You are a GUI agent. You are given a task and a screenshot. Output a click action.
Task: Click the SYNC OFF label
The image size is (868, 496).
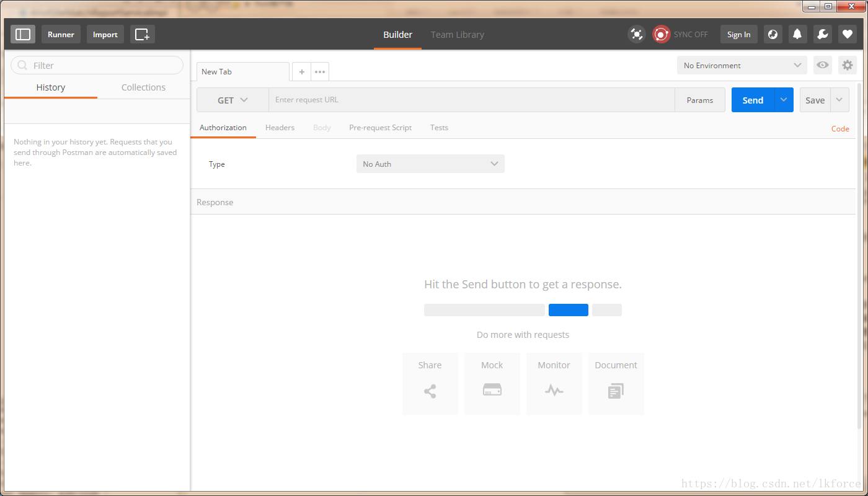(691, 35)
